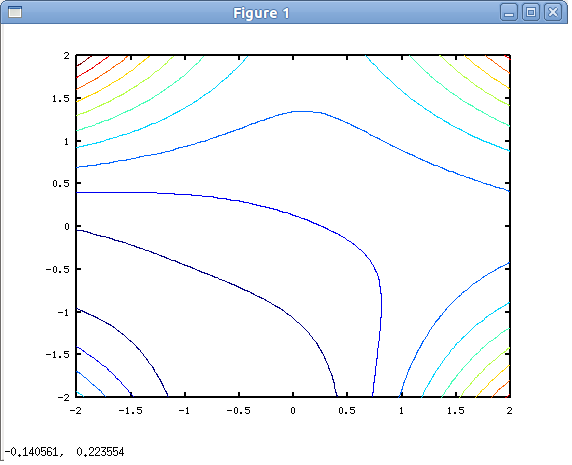Maximize the Figure 1 window
The image size is (572, 465).
[x=531, y=12]
